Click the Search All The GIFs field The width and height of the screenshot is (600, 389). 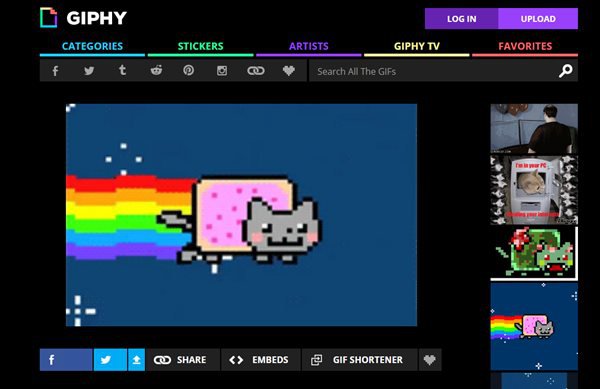pos(434,71)
